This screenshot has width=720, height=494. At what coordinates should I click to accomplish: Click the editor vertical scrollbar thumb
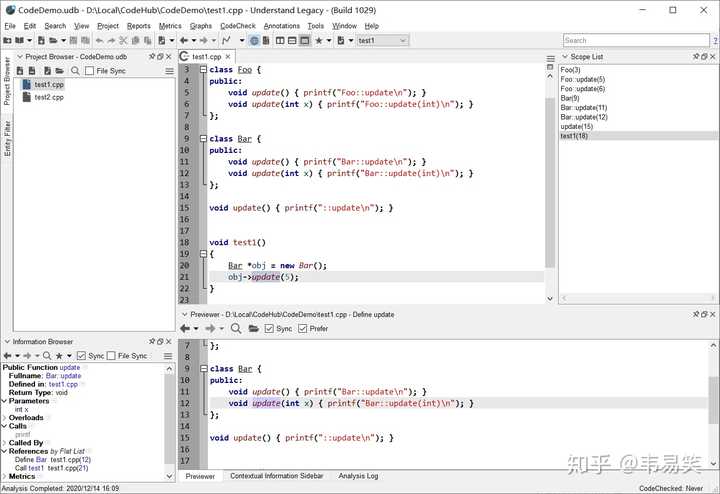pyautogui.click(x=550, y=181)
